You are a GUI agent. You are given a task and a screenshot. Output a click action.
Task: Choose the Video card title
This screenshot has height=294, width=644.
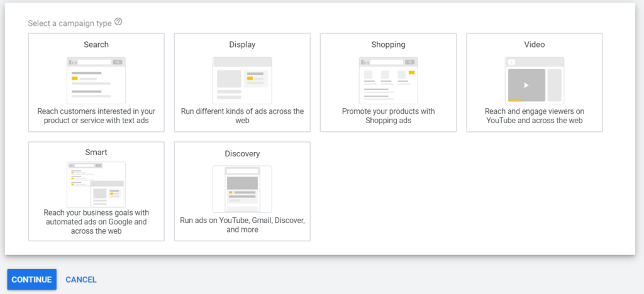pos(535,44)
